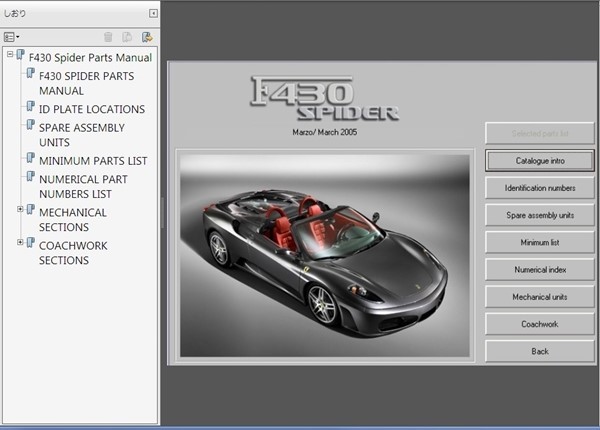Open the F430 SPIDER PARTS MANUAL child bookmark
The height and width of the screenshot is (430, 600).
coord(86,83)
